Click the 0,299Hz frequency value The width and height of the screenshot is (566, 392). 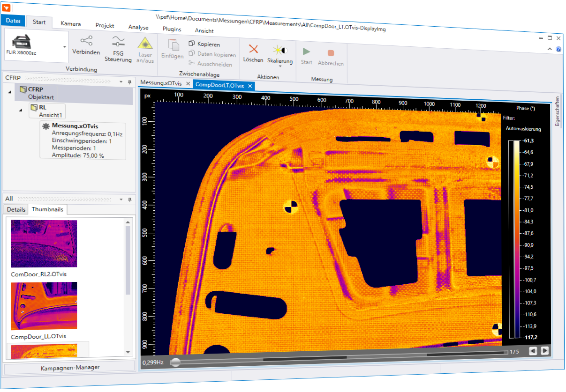(x=153, y=362)
